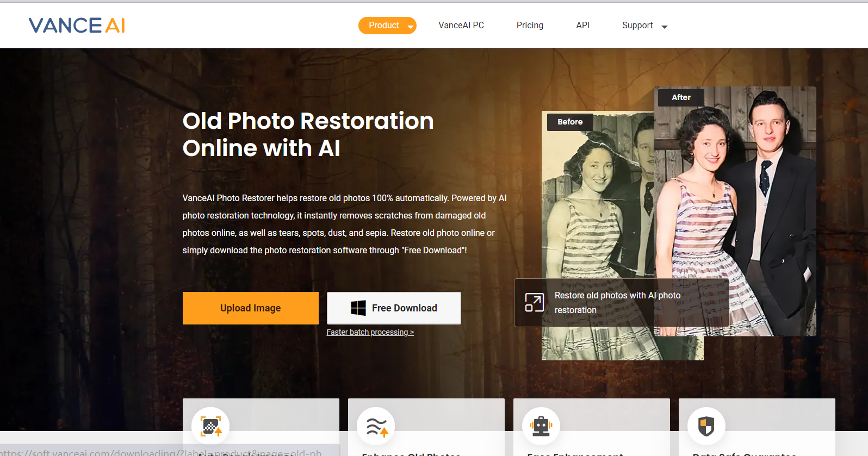Open the Support menu item
The image size is (868, 456).
click(637, 26)
